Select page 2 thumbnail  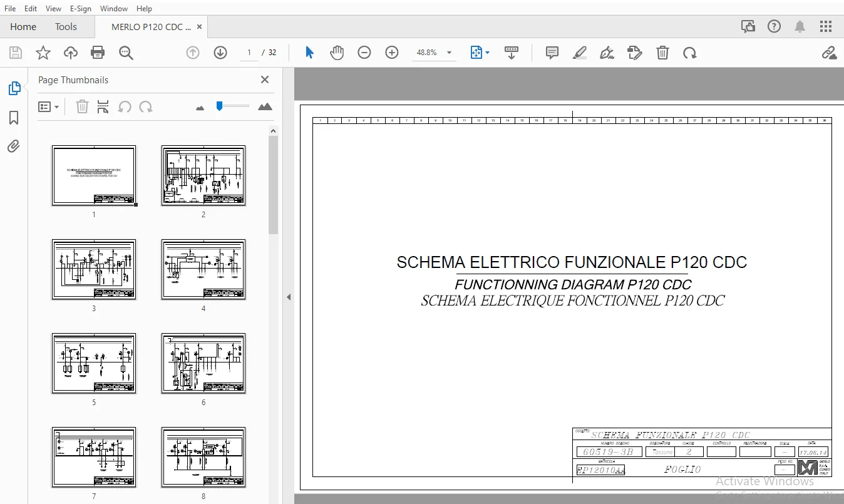click(203, 175)
